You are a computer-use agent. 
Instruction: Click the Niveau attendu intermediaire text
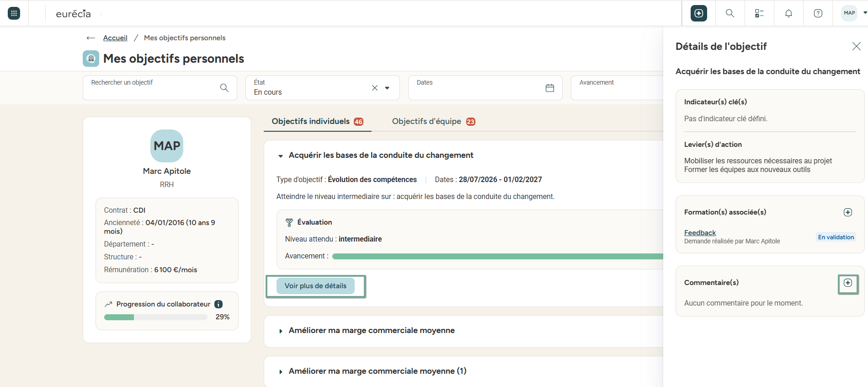click(333, 239)
